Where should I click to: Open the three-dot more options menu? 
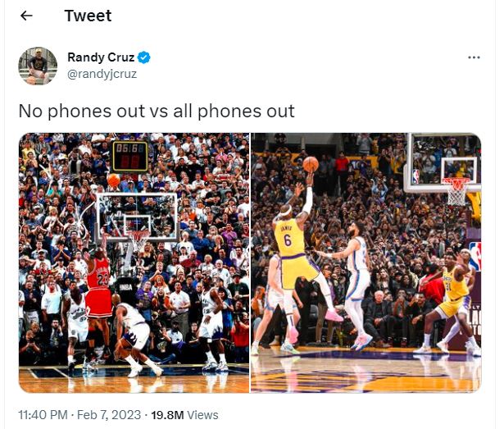pyautogui.click(x=474, y=57)
